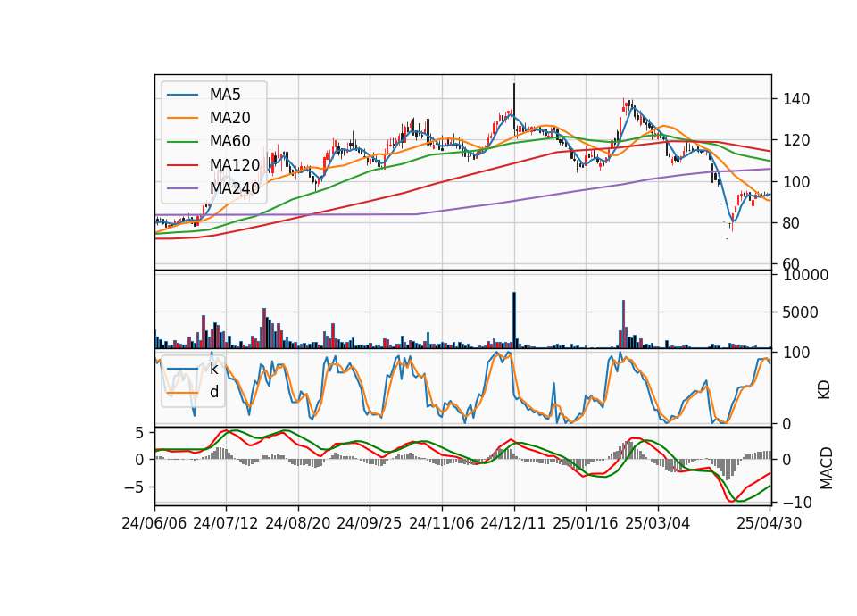Screen dimensions: 857x616
Task: Click the 24/09/25 date label
Action: pyautogui.click(x=369, y=523)
